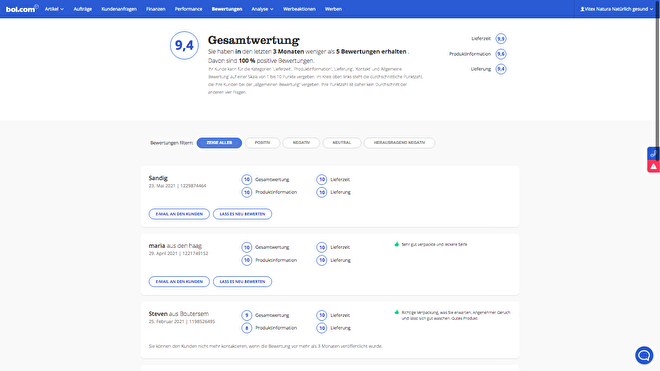Click Steven's Gesamtwertung 9 badge
Viewport: 660px width, 371px height.
[247, 315]
